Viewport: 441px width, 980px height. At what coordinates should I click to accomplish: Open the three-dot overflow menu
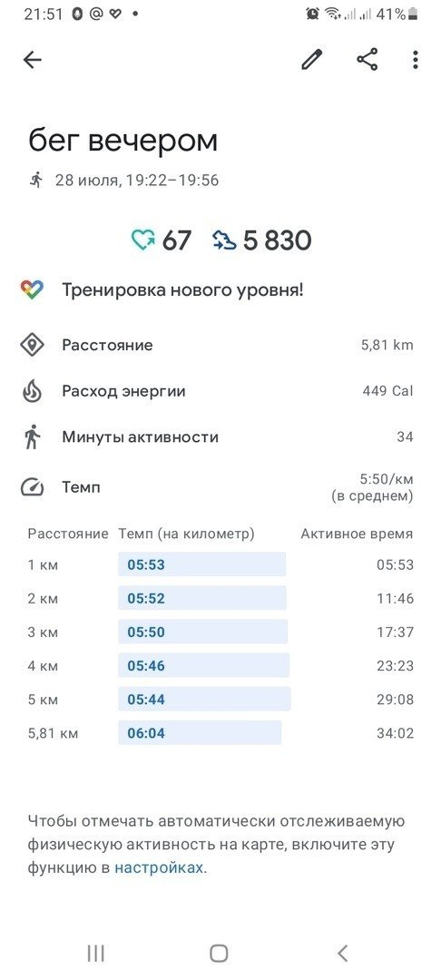pos(416,60)
